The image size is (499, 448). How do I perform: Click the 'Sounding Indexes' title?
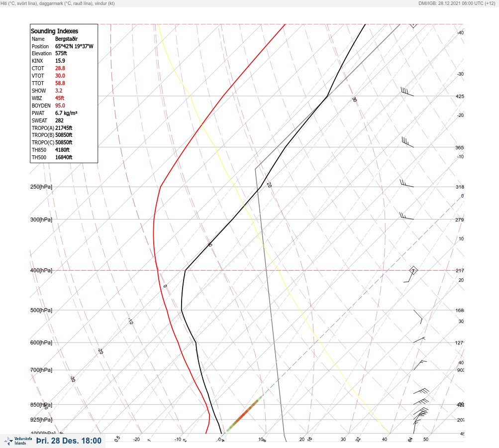point(54,31)
